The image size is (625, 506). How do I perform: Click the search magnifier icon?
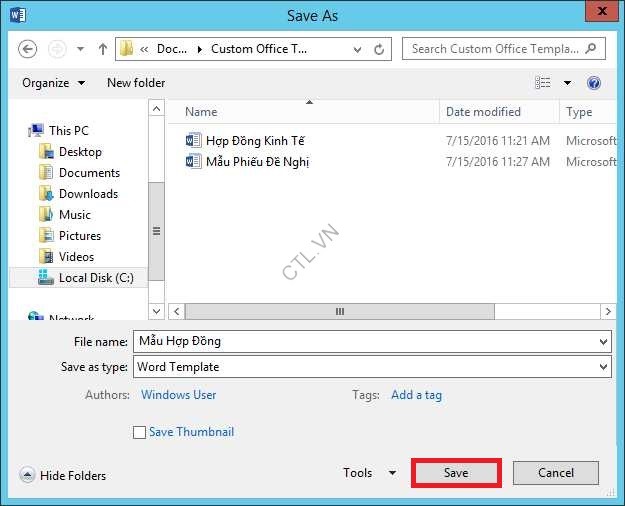tap(591, 49)
